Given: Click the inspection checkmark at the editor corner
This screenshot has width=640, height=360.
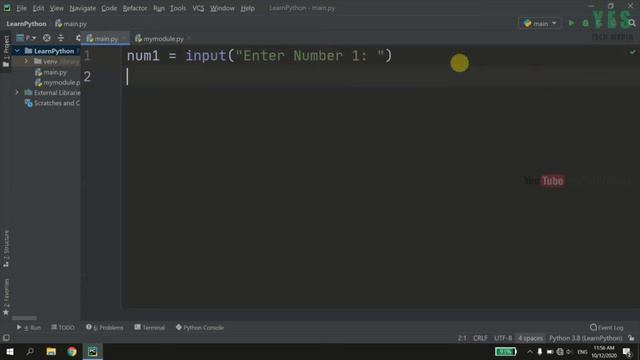Looking at the screenshot, I should [x=632, y=52].
